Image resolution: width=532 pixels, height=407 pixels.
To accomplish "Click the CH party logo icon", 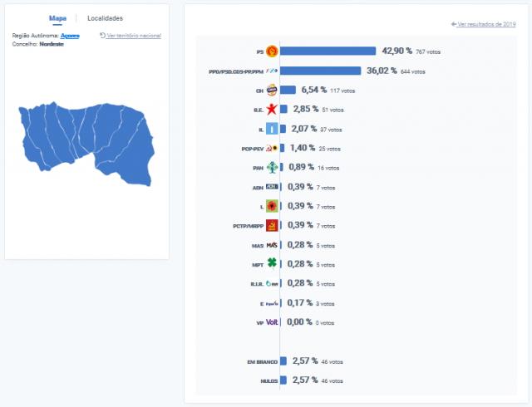I will click(271, 91).
